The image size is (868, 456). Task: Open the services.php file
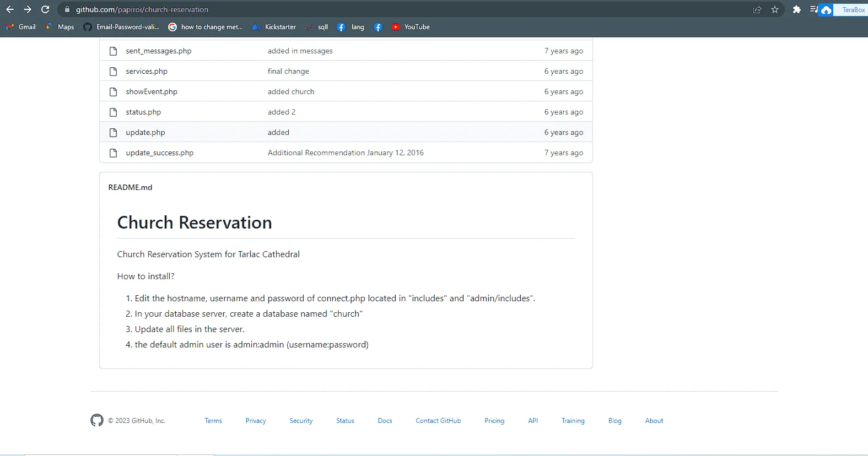[147, 71]
